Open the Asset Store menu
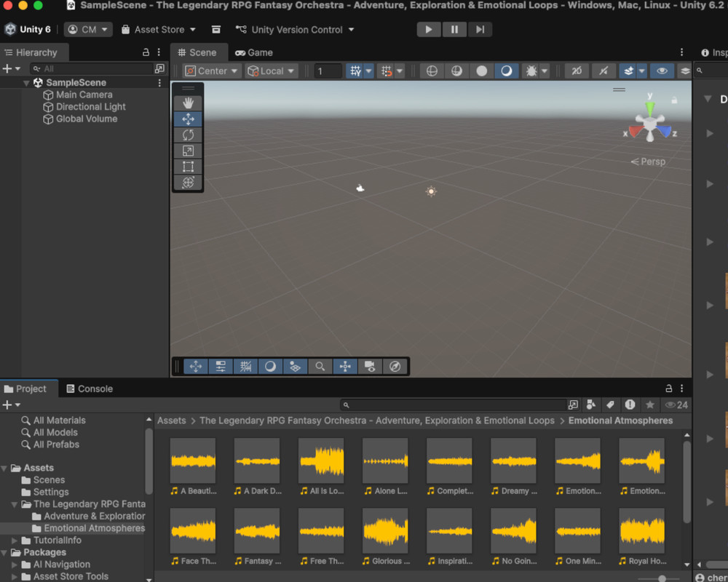Image resolution: width=728 pixels, height=582 pixels. point(159,30)
